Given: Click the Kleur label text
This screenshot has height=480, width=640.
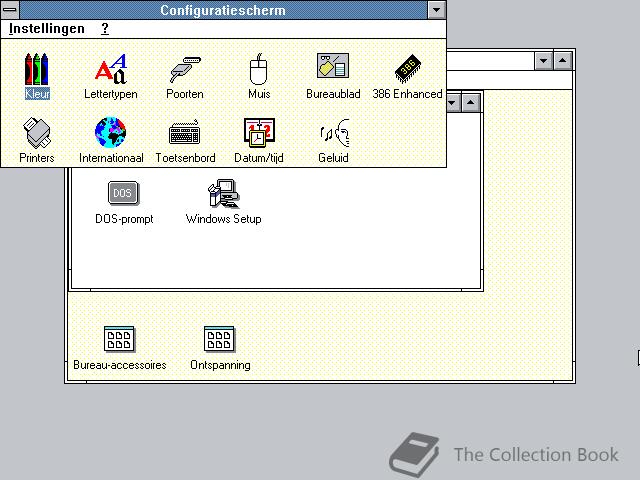Looking at the screenshot, I should (x=37, y=93).
